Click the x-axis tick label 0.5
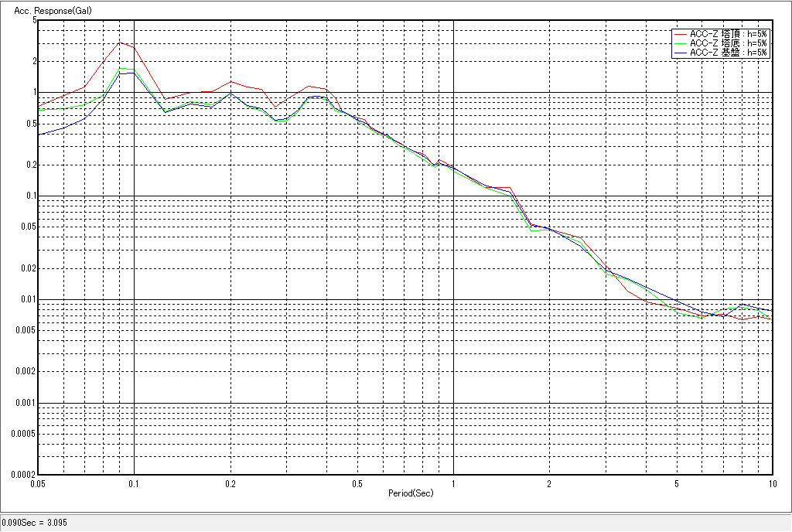This screenshot has height=532, width=792. point(357,483)
